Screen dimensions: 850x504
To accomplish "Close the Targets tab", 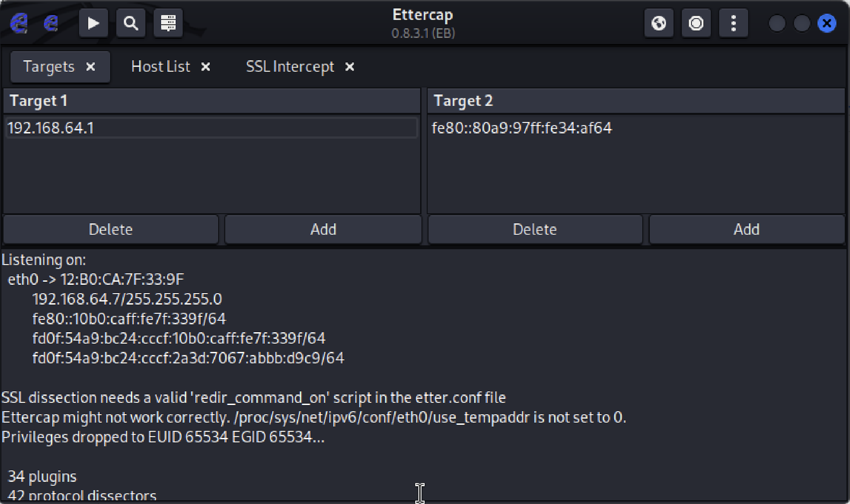I will [x=91, y=67].
